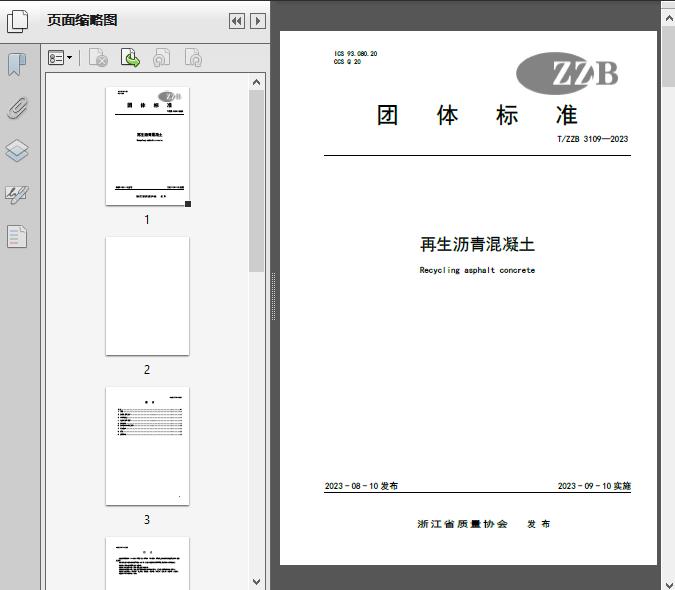Open thumbnail options dropdown menu

[60, 59]
